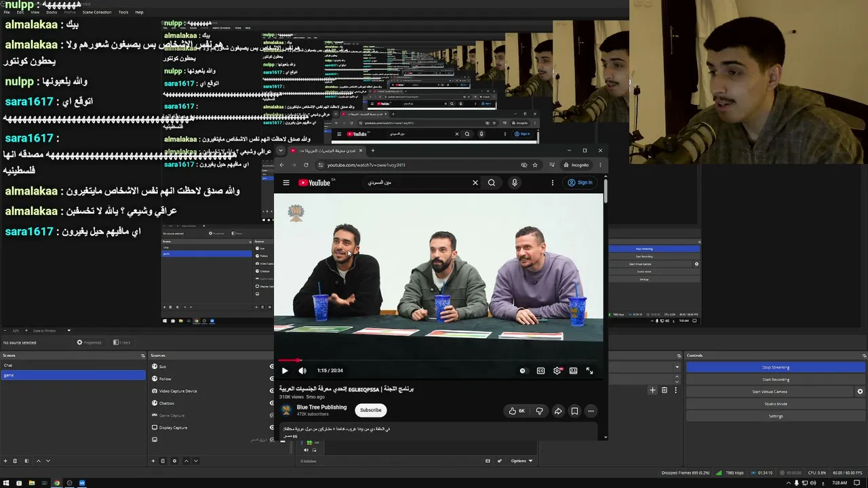Focus the YouTube search input field
Image resolution: width=868 pixels, height=488 pixels.
point(417,182)
